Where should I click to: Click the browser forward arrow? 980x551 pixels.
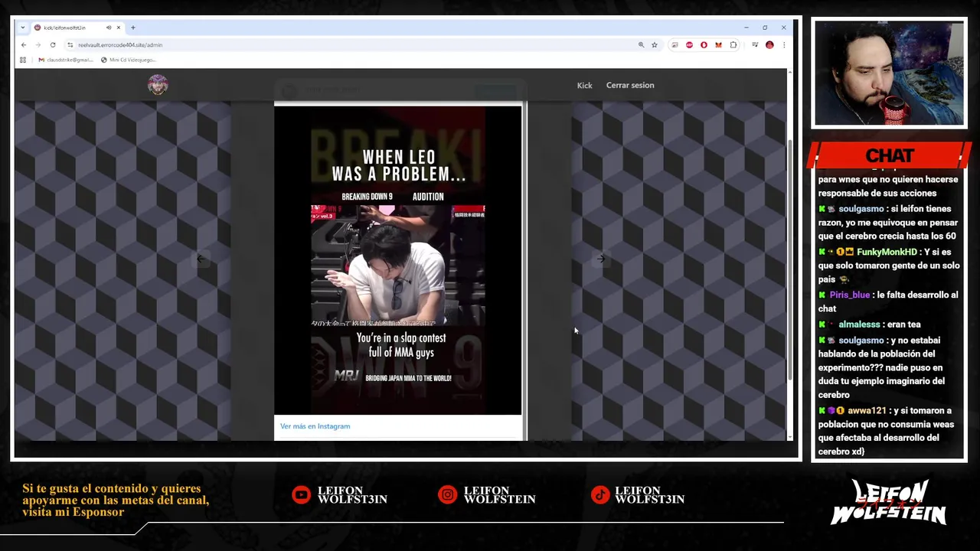(x=38, y=45)
